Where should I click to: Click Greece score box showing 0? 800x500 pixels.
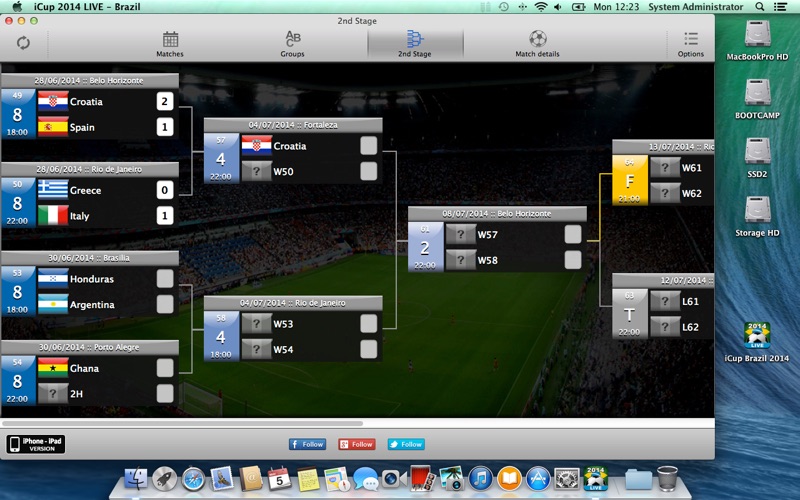click(x=164, y=190)
